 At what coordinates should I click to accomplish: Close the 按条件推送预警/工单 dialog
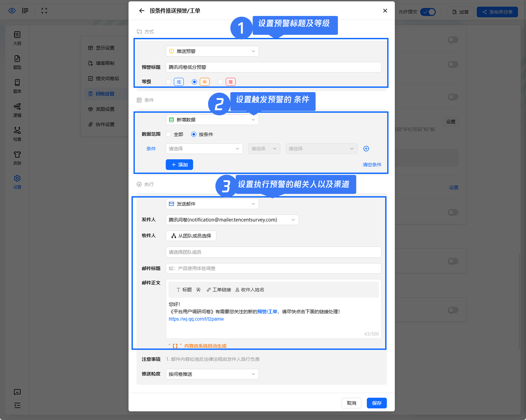point(385,11)
